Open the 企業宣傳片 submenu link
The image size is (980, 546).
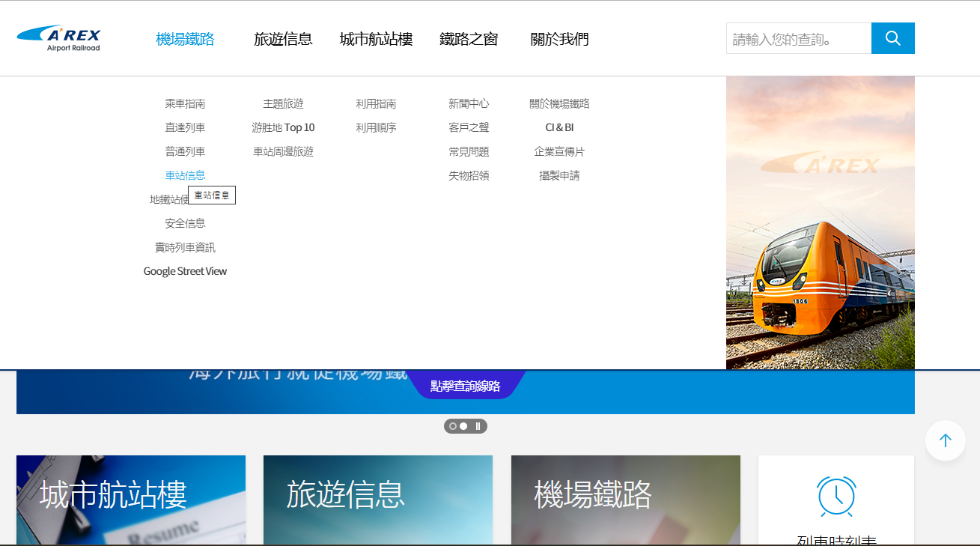[559, 151]
